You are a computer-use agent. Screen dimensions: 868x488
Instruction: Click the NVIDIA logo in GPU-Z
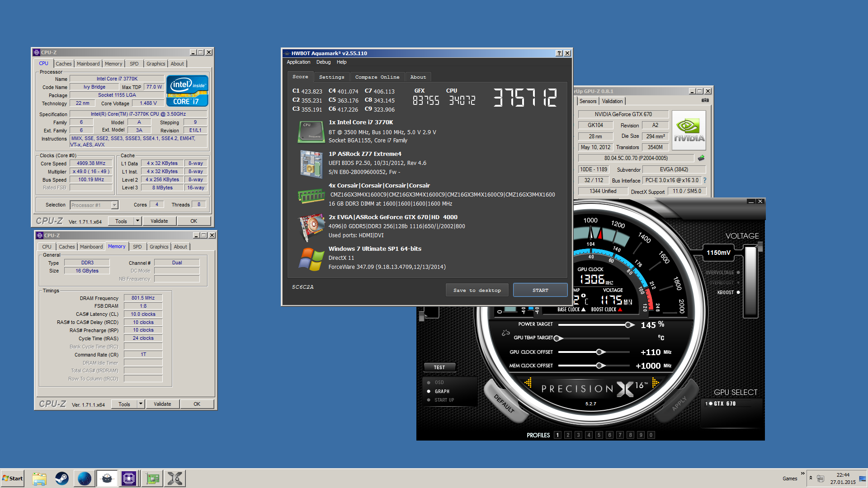[689, 131]
